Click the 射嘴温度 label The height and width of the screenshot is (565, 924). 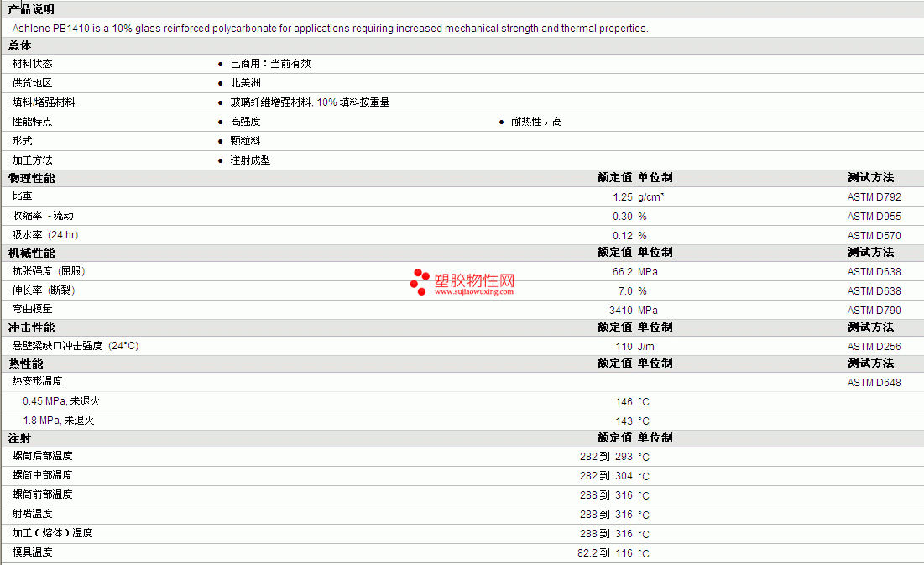tap(33, 514)
